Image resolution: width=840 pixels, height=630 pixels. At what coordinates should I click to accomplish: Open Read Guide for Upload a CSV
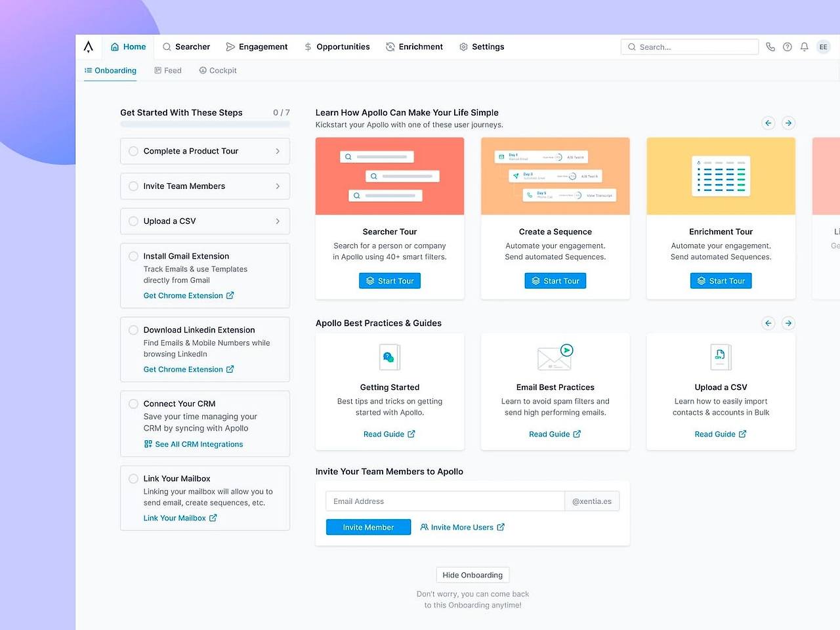pyautogui.click(x=721, y=434)
